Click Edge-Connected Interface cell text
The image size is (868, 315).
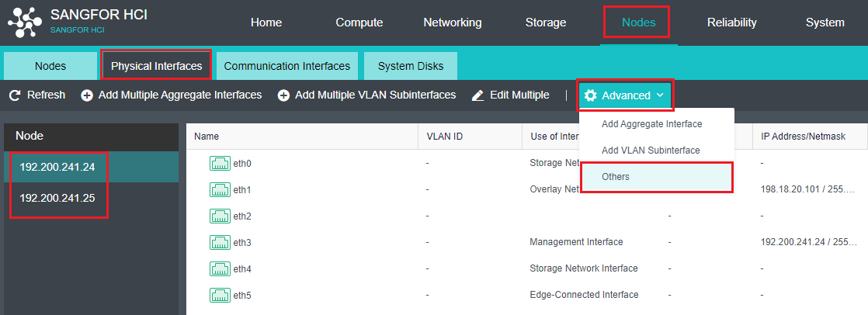tap(584, 295)
